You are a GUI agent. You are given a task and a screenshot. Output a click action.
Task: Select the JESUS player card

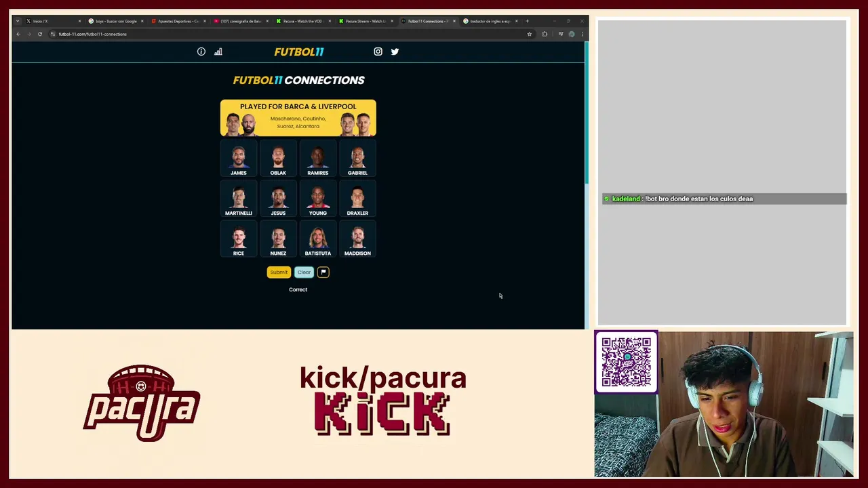click(x=278, y=199)
